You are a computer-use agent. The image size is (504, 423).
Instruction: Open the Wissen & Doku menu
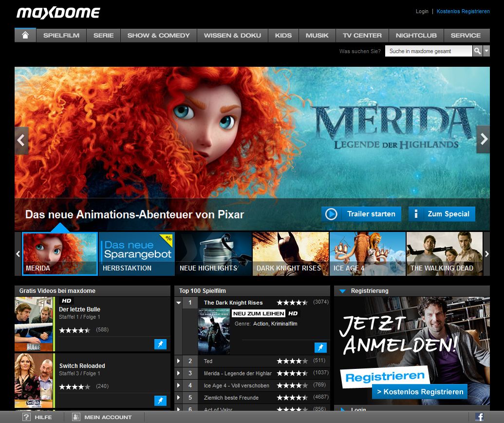(232, 36)
